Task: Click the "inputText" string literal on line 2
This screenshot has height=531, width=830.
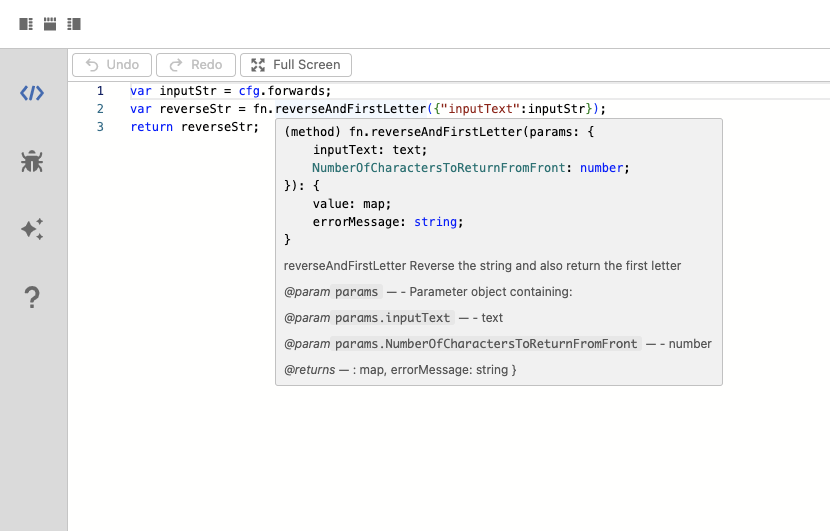Action: pos(481,109)
